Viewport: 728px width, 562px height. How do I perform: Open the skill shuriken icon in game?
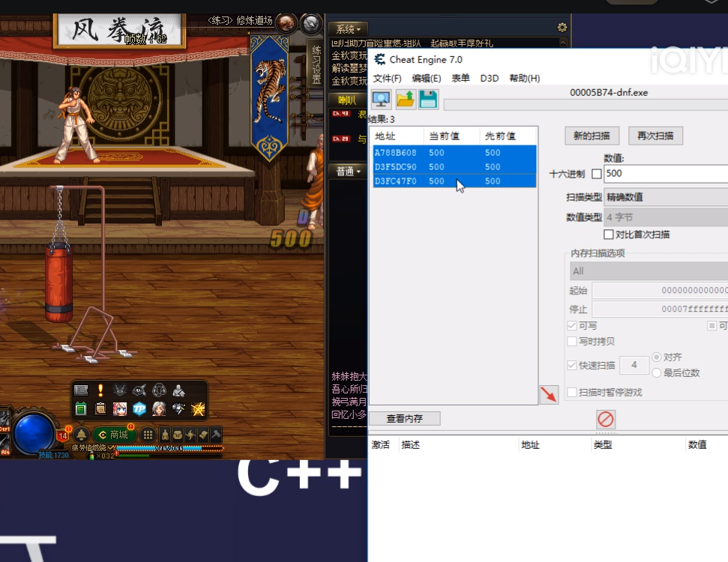click(x=190, y=435)
